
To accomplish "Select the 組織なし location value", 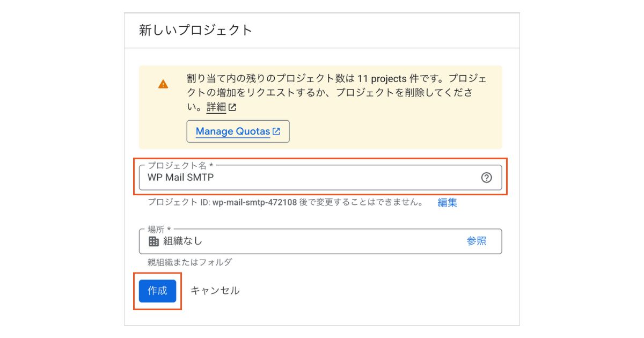I will [x=183, y=241].
